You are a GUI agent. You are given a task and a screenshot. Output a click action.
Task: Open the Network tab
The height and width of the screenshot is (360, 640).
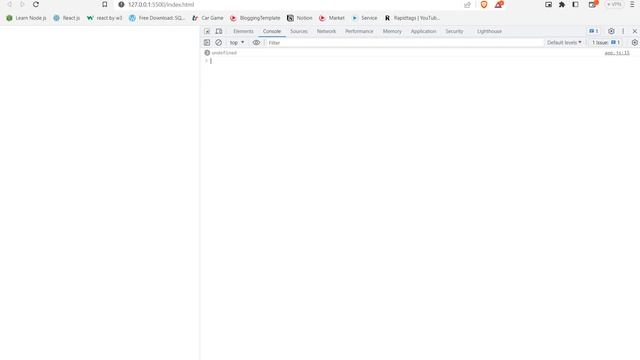click(x=326, y=31)
